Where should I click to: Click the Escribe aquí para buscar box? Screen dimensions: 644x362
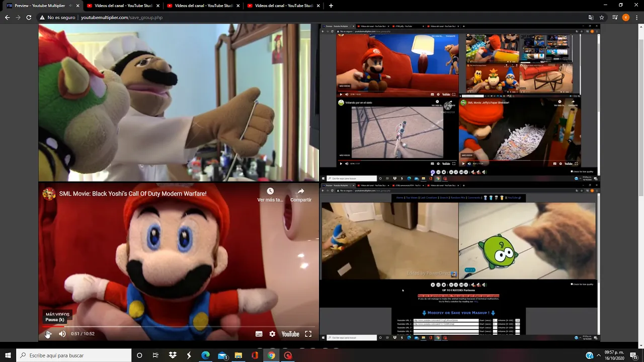point(74,355)
